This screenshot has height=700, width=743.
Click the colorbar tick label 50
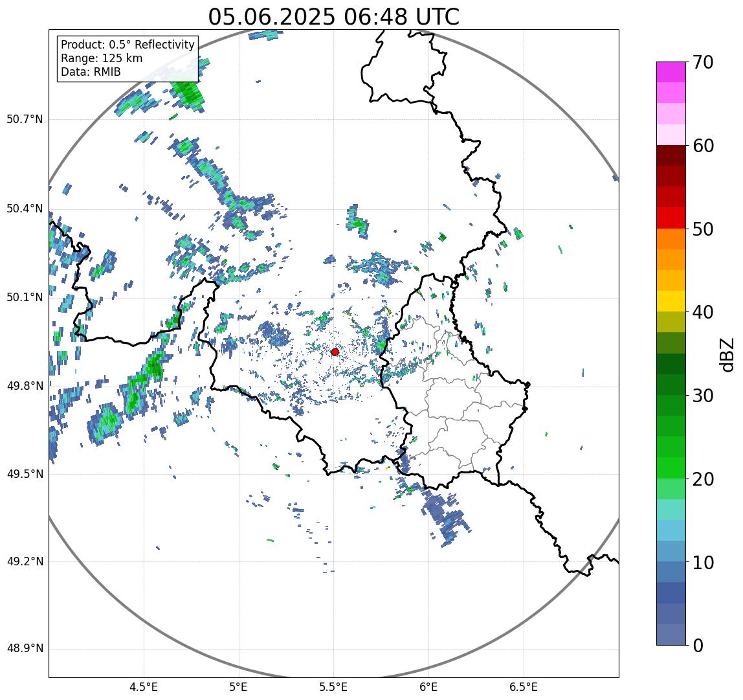coord(703,229)
